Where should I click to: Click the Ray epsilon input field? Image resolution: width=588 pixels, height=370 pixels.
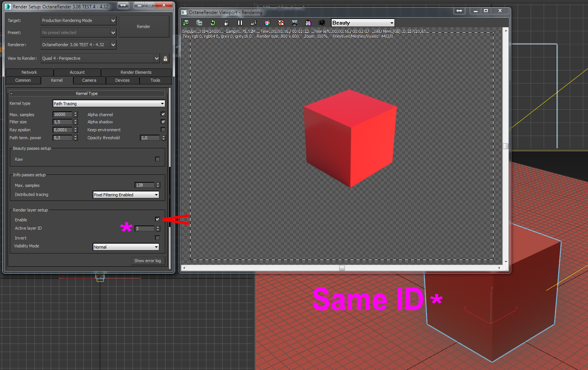(62, 130)
